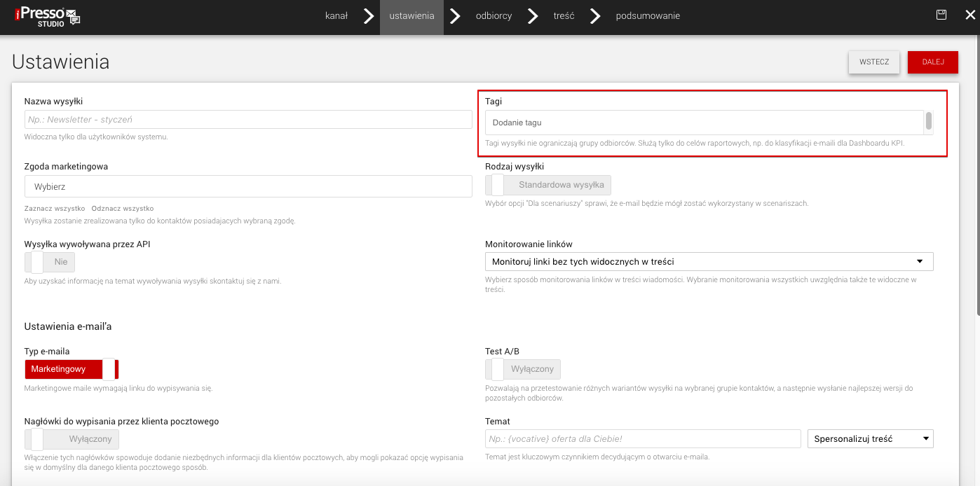Select the ustawienia step
This screenshot has width=980, height=486.
[x=411, y=16]
